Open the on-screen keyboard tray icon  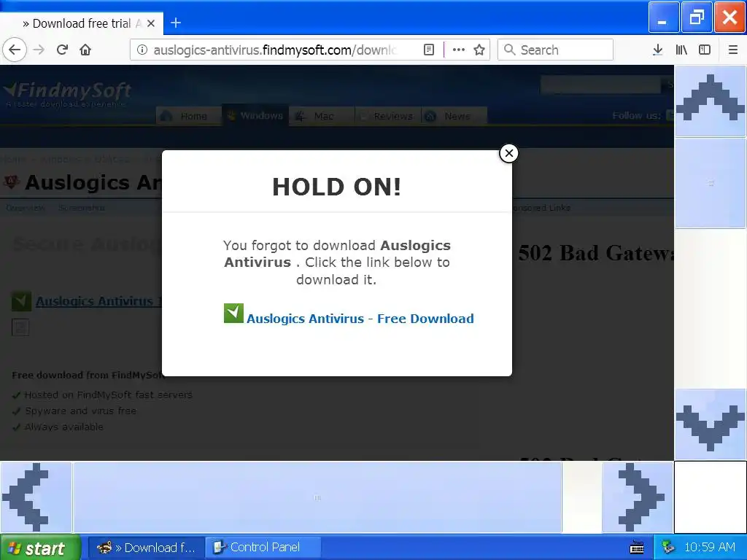pyautogui.click(x=637, y=548)
